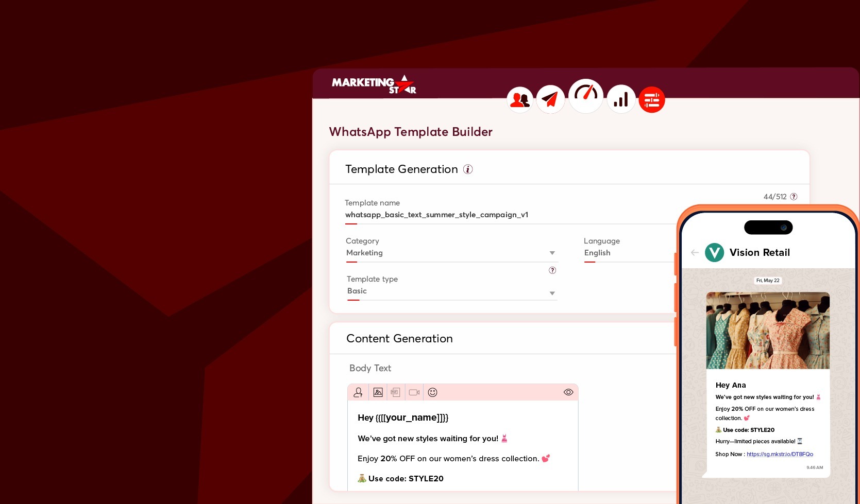The image size is (860, 504).
Task: Open the shop link in phone preview
Action: 780,454
